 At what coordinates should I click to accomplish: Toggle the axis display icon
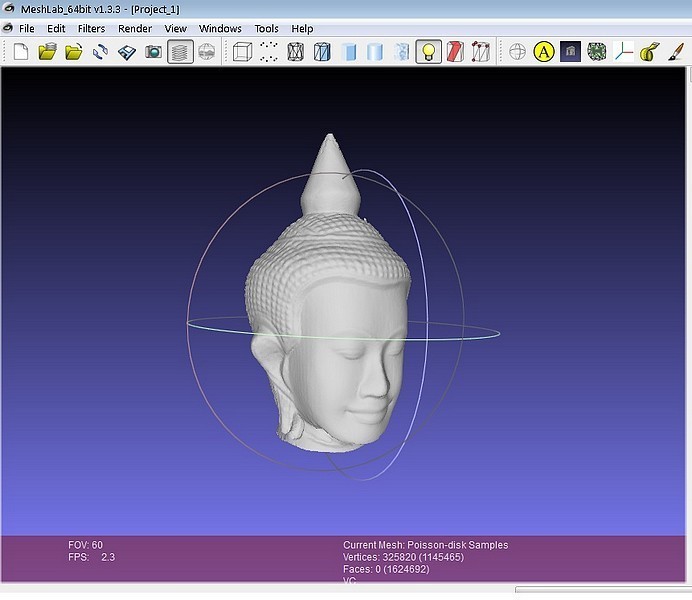pos(624,51)
